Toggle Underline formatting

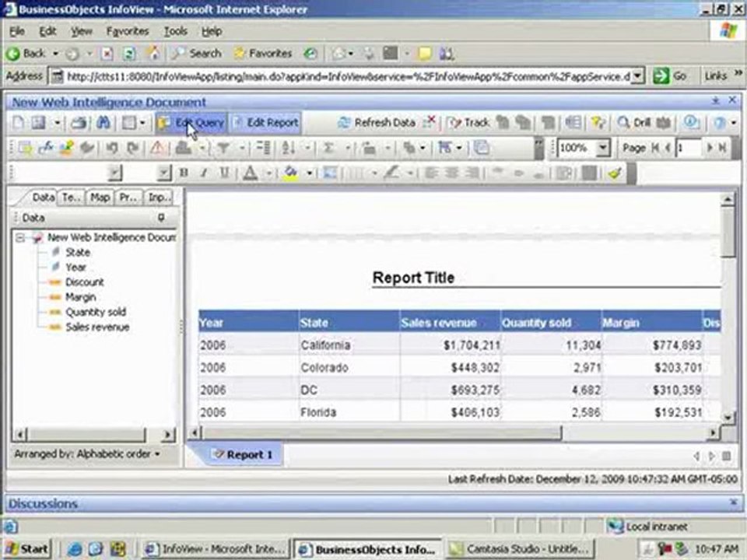(x=224, y=173)
